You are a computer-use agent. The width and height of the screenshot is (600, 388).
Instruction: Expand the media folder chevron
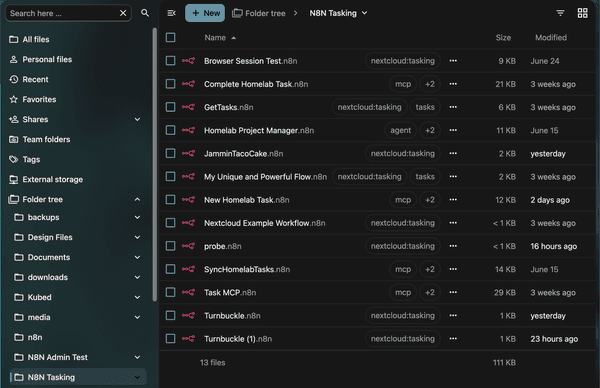coord(137,317)
